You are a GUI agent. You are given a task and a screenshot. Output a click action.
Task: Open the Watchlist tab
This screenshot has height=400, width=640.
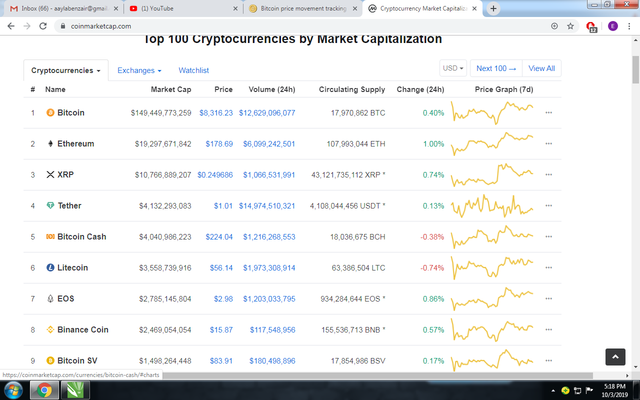(x=193, y=70)
